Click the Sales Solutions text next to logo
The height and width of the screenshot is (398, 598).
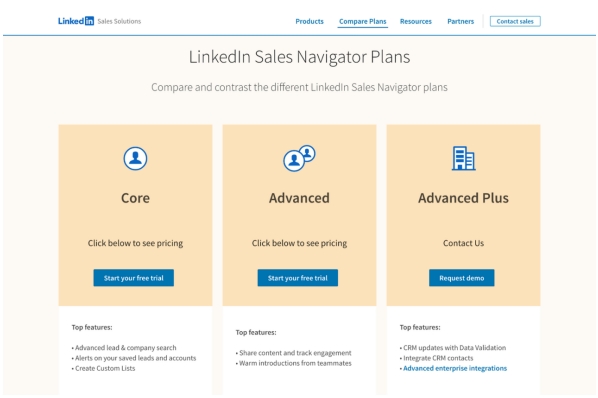point(119,21)
